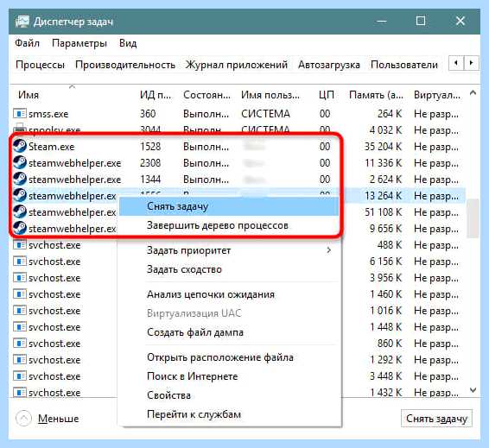
Task: Click steamwebhelper.exe icon in 9 656 K row
Action: [x=20, y=229]
